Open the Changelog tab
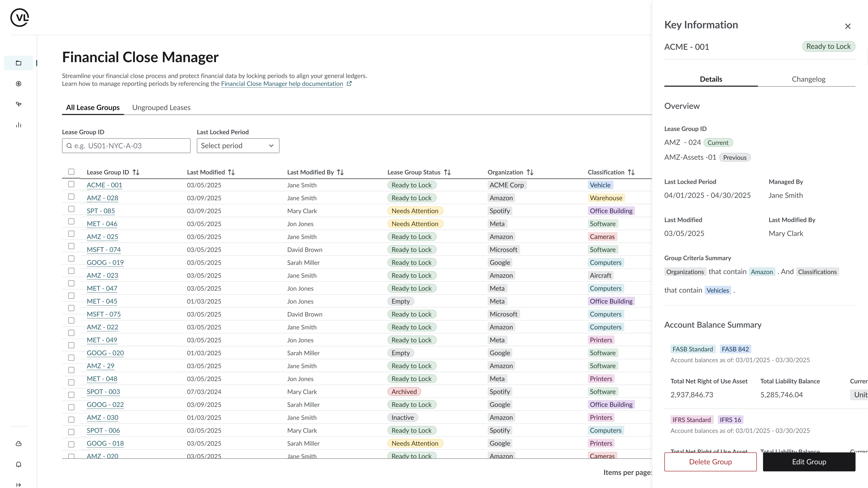Screen dimensions: 868x488 tap(808, 79)
